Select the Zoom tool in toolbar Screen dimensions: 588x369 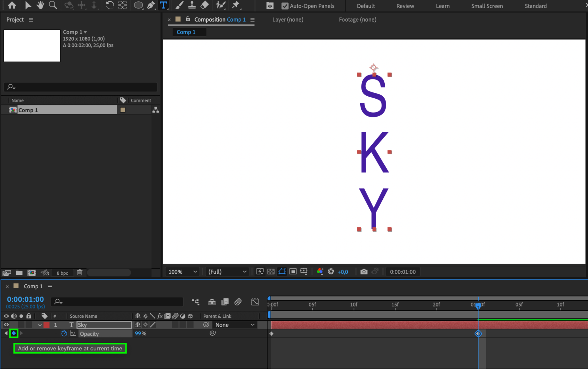click(x=53, y=5)
